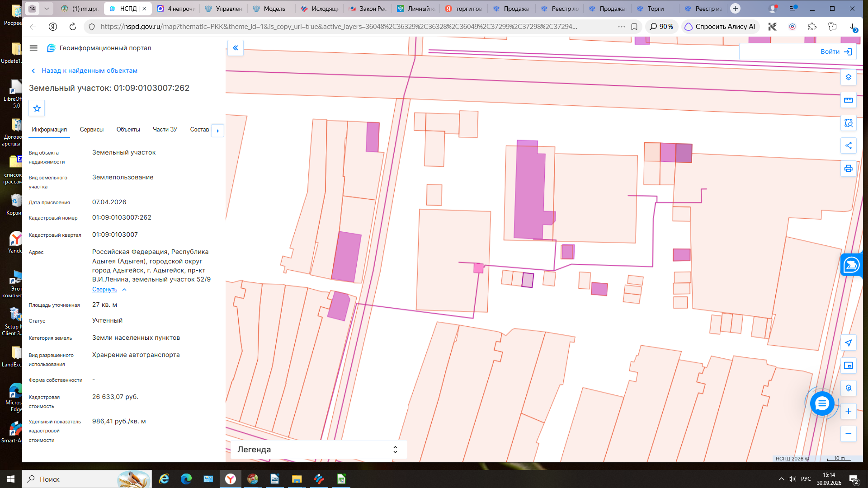Bookmark this page in address bar
Screen dimensions: 868x488
[634, 27]
